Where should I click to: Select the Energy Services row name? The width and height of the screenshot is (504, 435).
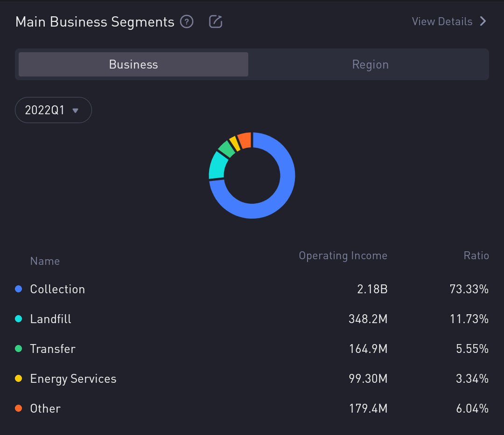[73, 379]
